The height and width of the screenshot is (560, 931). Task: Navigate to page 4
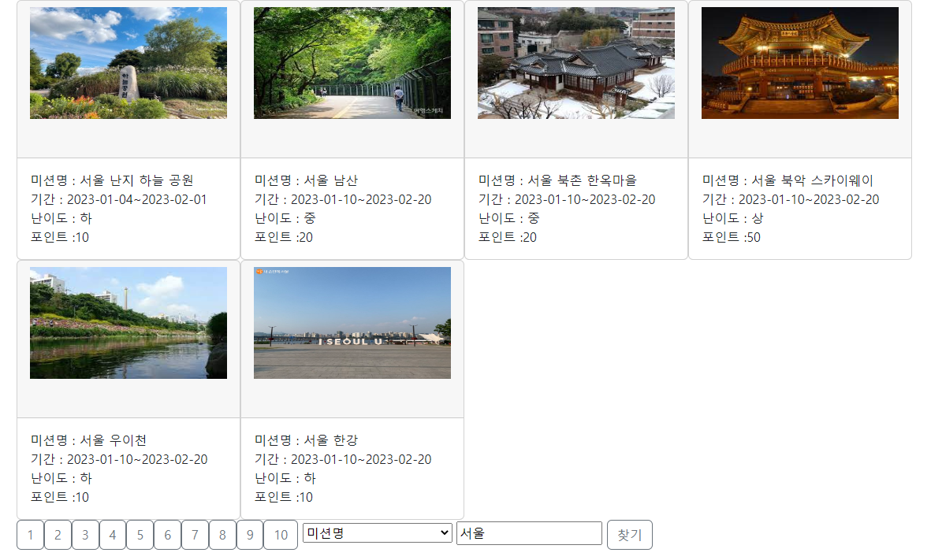pos(113,535)
